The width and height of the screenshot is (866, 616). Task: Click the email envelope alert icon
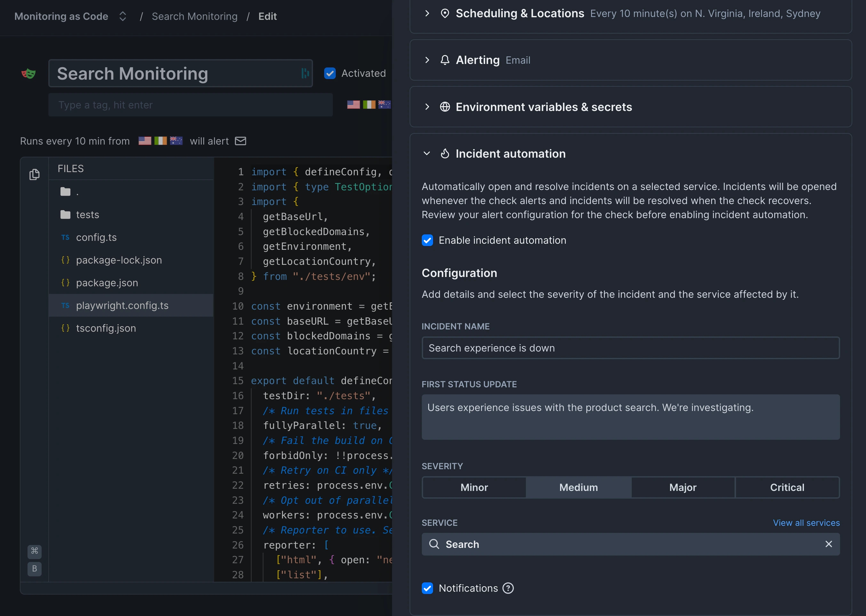pyautogui.click(x=241, y=141)
